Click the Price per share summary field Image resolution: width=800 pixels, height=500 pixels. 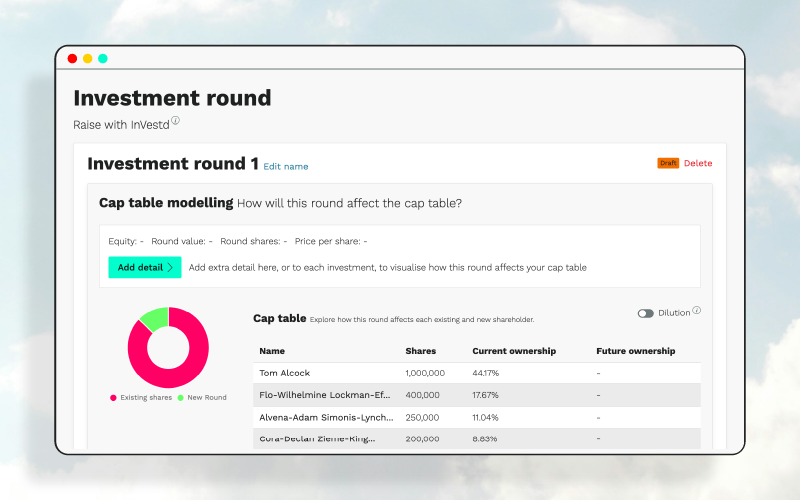pyautogui.click(x=331, y=241)
